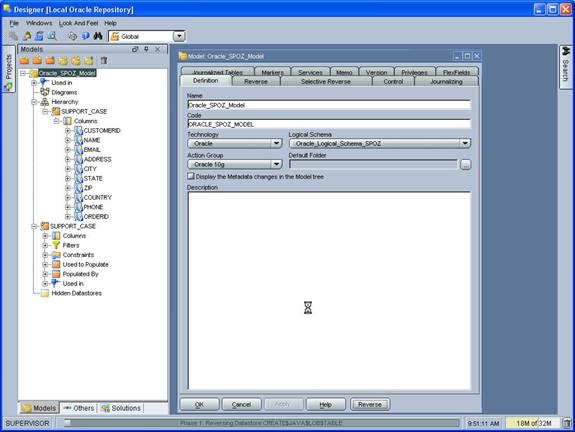Click the OK button
Image resolution: width=575 pixels, height=432 pixels.
click(199, 404)
